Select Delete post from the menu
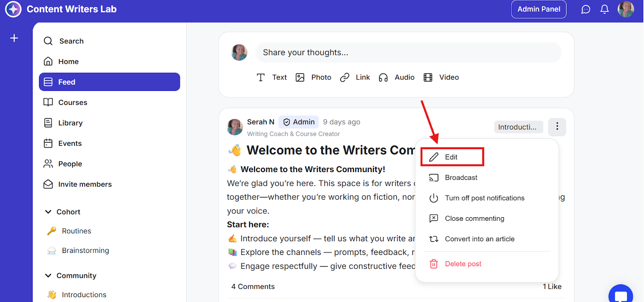 tap(487, 264)
